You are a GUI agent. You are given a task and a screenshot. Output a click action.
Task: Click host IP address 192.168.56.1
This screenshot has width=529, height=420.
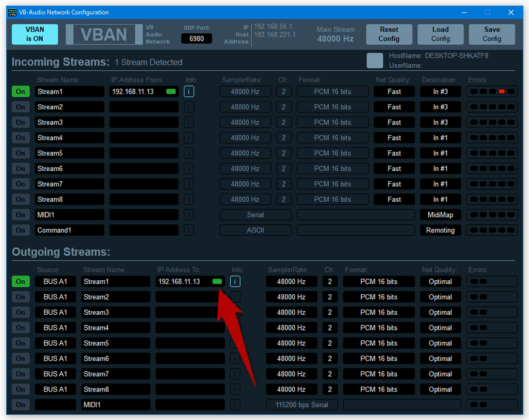(x=273, y=26)
